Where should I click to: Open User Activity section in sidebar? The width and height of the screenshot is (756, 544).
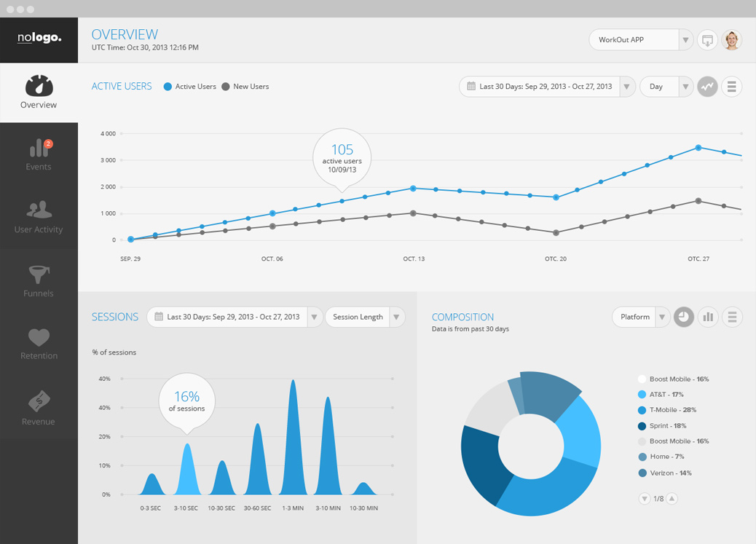[39, 210]
